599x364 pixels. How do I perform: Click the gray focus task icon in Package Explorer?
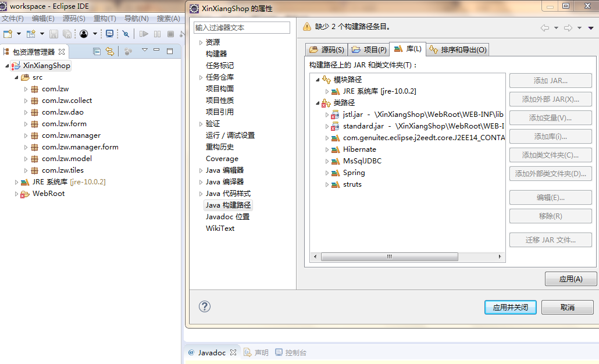click(x=128, y=51)
